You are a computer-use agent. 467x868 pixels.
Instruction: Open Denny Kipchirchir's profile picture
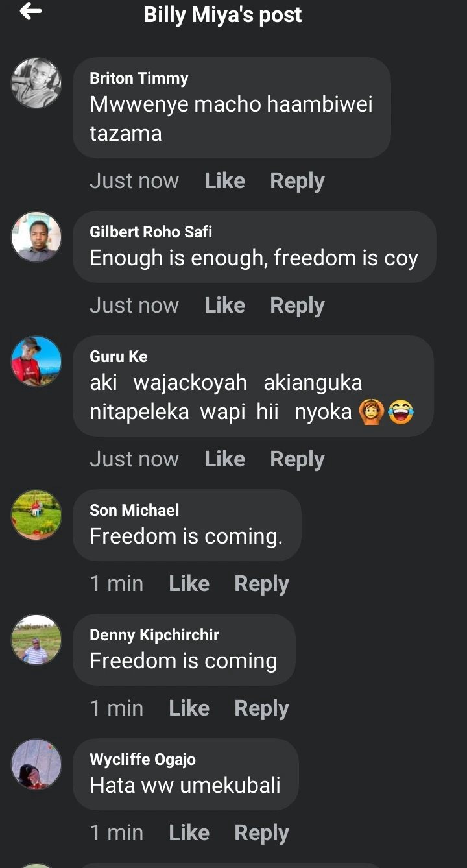(36, 640)
